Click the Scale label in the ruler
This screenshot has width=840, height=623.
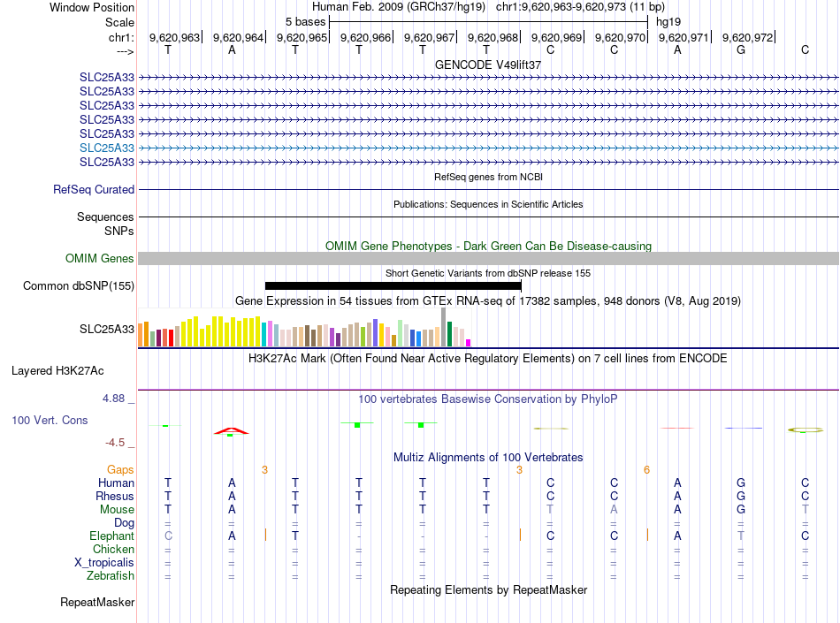click(x=119, y=22)
